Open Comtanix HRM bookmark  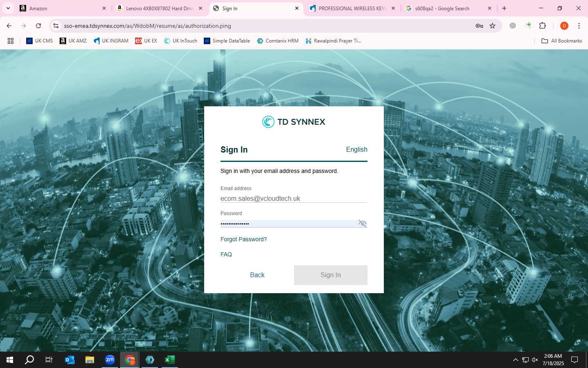[x=278, y=41]
